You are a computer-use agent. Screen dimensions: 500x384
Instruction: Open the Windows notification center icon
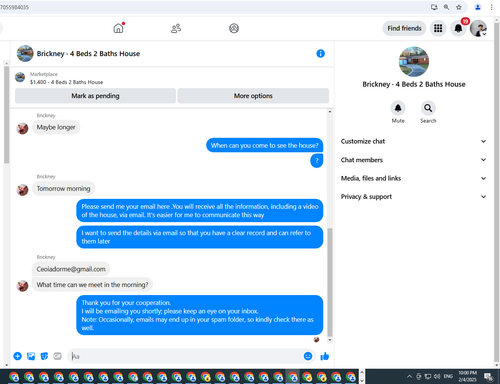point(489,376)
